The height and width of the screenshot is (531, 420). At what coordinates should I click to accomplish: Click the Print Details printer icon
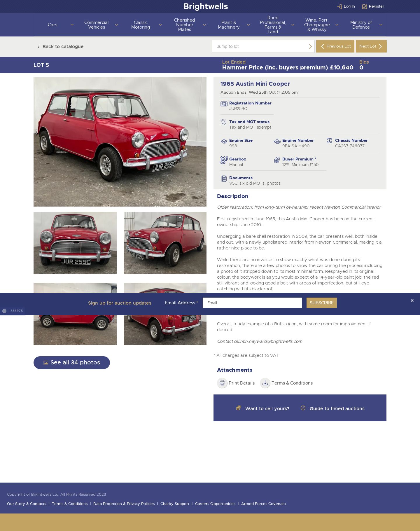222,383
